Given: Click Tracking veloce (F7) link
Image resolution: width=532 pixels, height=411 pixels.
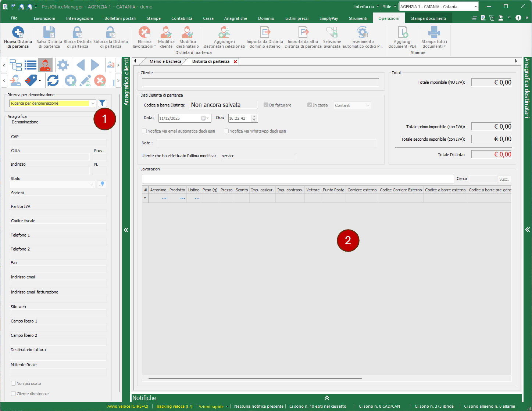Looking at the screenshot, I should (x=174, y=406).
